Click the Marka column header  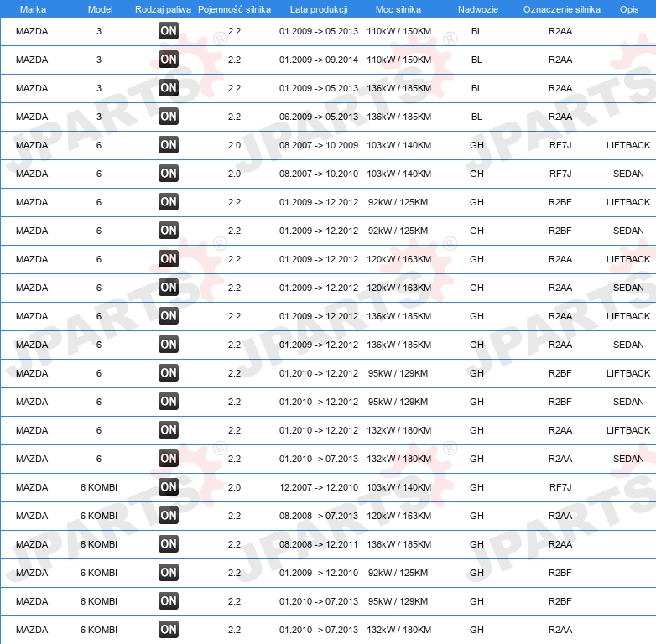pos(33,9)
